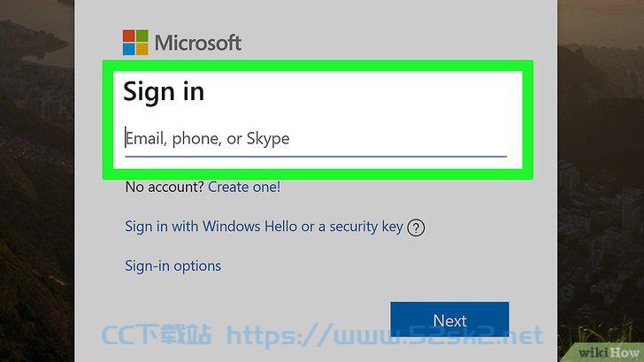Open Sign-in options
Screen dimensions: 644x362
click(x=172, y=266)
